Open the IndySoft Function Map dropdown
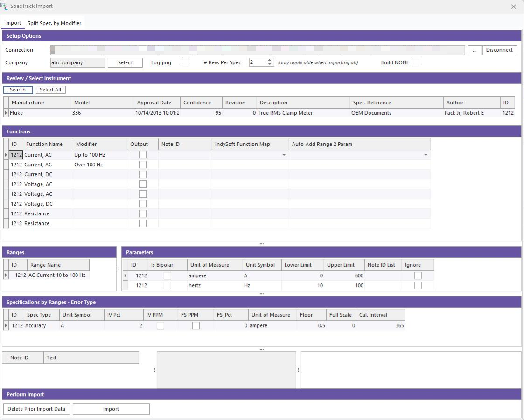524x420 pixels. tap(284, 155)
